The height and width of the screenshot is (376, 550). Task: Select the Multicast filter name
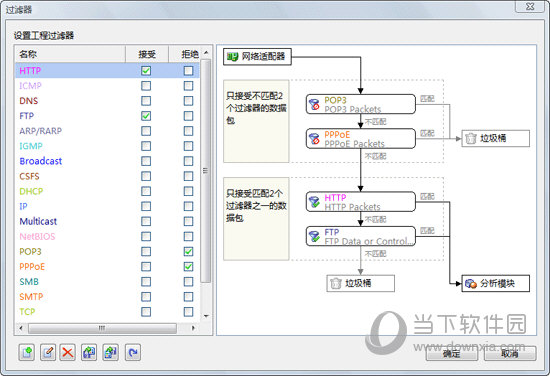[x=38, y=221]
